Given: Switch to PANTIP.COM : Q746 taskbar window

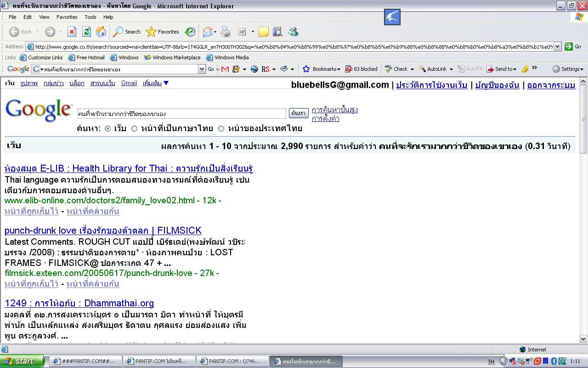Looking at the screenshot, I should point(232,361).
